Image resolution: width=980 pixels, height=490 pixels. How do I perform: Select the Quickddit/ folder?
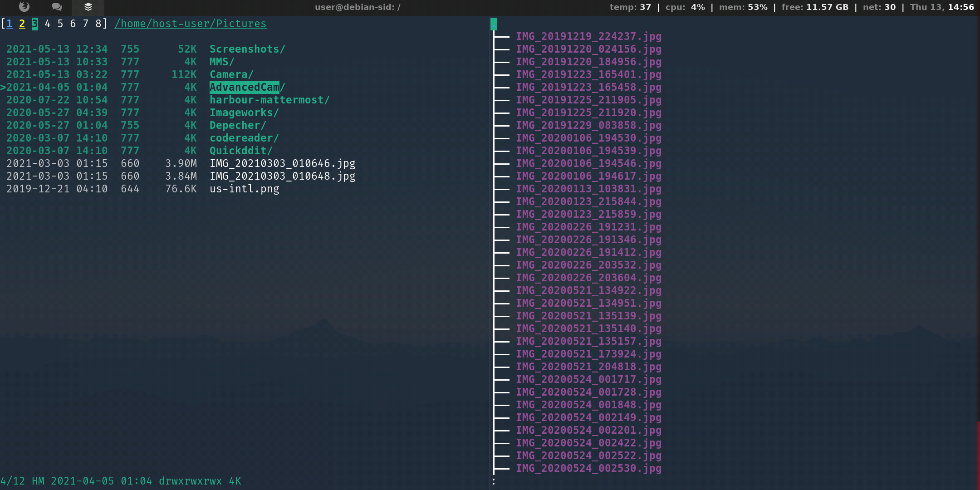[x=240, y=151]
